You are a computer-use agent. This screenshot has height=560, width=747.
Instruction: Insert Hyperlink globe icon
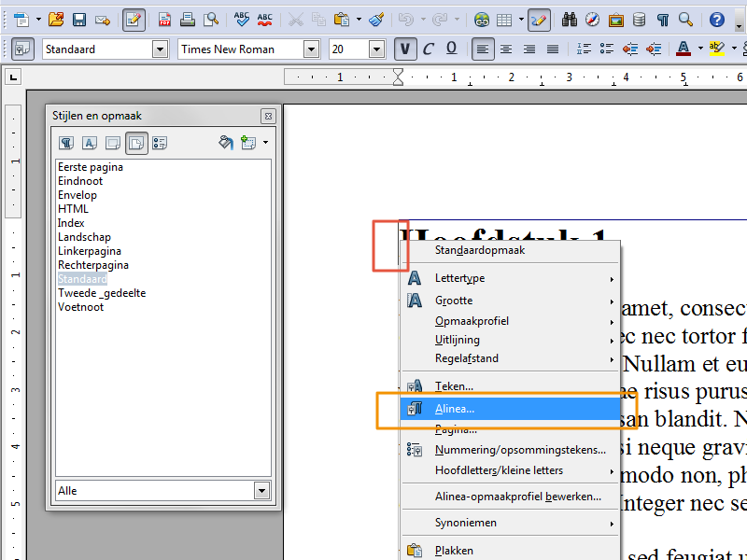tap(482, 20)
